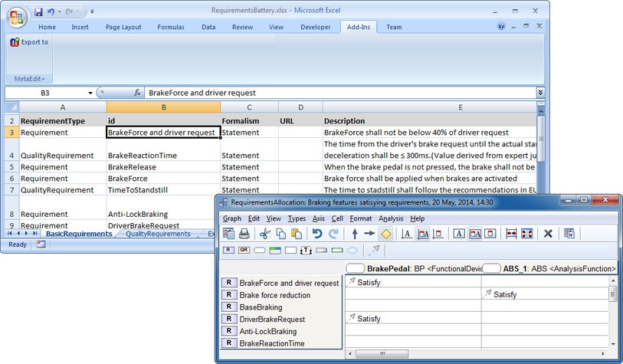
Task: Click Paste clipboard icon in matrix toolbar
Action: tap(296, 234)
